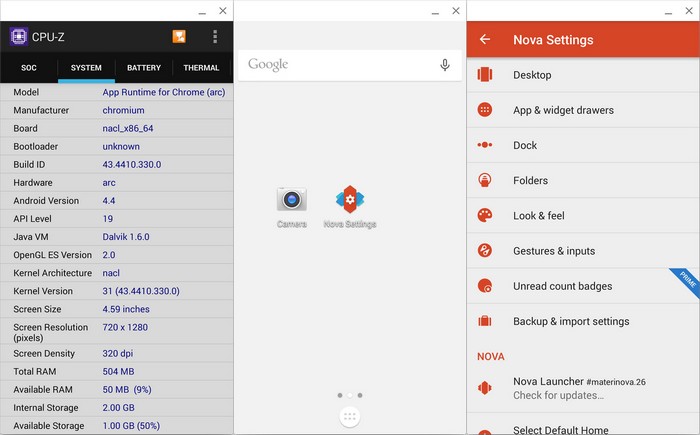The image size is (700, 435).
Task: Click the PRIME ribbon badge
Action: (x=687, y=281)
